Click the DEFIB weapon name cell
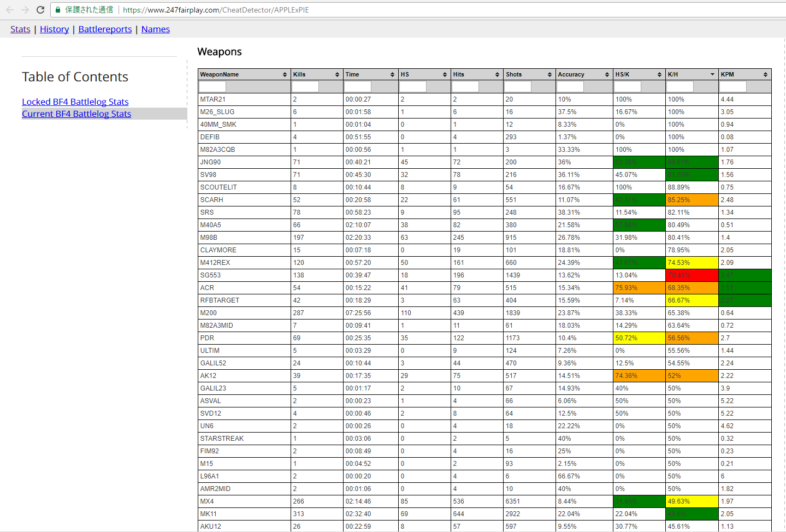786x532 pixels. [x=244, y=137]
